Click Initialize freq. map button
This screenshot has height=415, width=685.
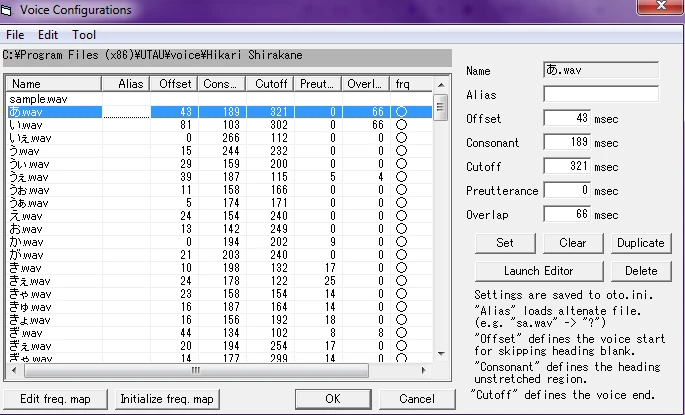[167, 399]
